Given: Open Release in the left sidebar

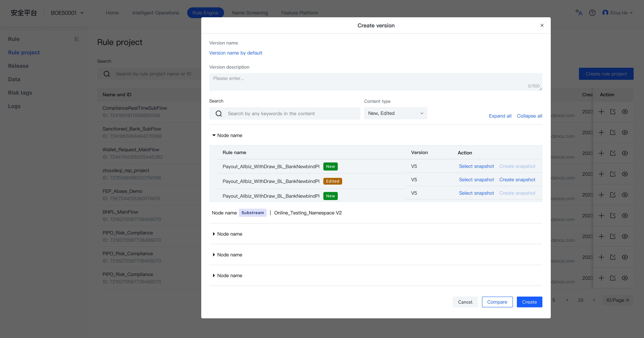Looking at the screenshot, I should click(x=18, y=66).
